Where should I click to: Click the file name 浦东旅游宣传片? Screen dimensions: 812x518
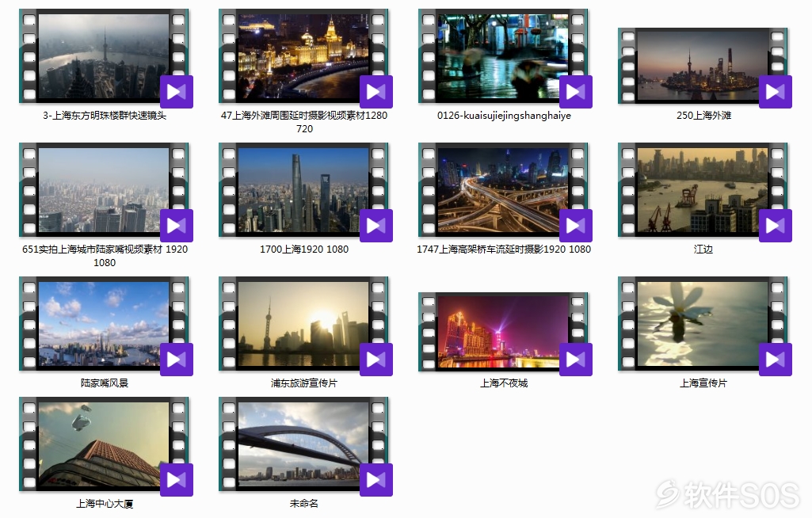(x=304, y=383)
